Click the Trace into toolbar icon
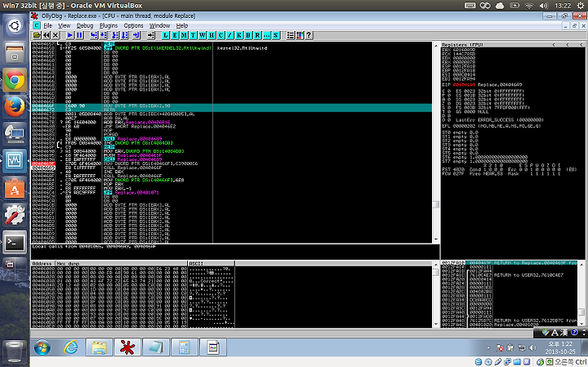Viewport: 588px width, 367px height. point(115,35)
